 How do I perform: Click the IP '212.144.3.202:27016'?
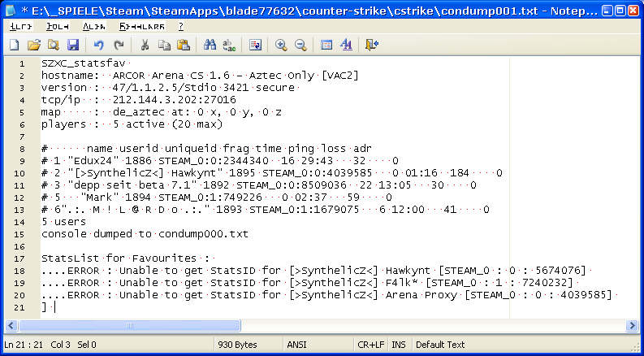(x=174, y=100)
